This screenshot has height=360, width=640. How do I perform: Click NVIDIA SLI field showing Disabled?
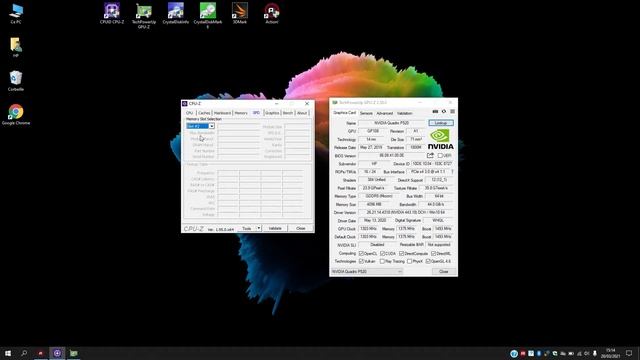(377, 245)
